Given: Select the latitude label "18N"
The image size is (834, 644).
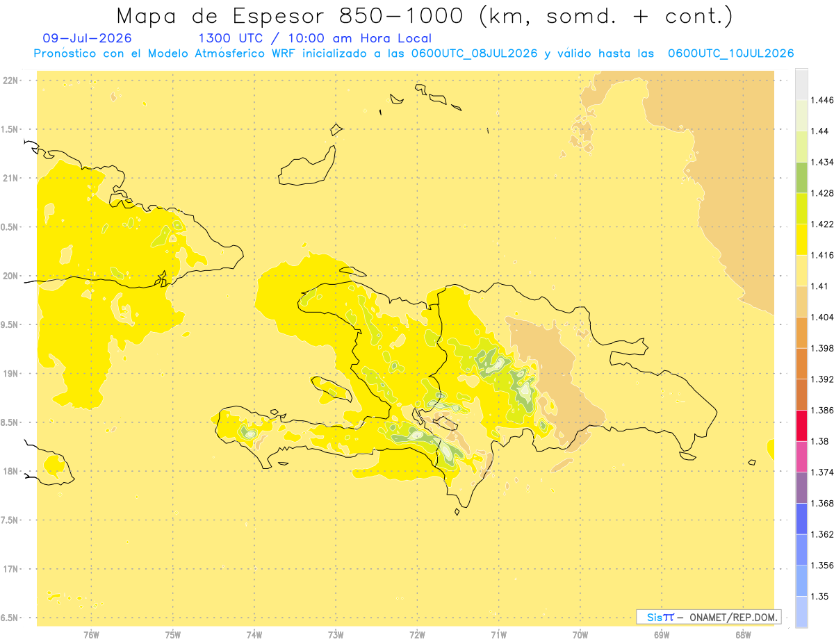Looking at the screenshot, I should tap(12, 472).
